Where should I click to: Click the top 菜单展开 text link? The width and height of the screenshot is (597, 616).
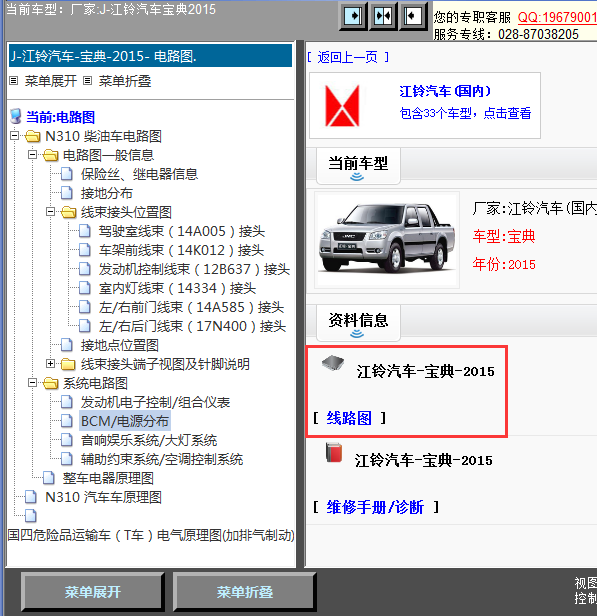click(x=51, y=81)
